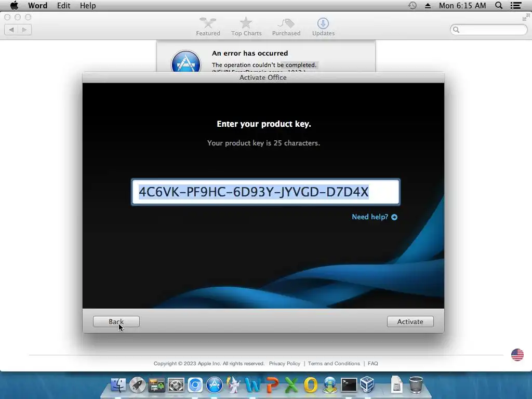Open FAQ link in footer
532x399 pixels.
373,363
